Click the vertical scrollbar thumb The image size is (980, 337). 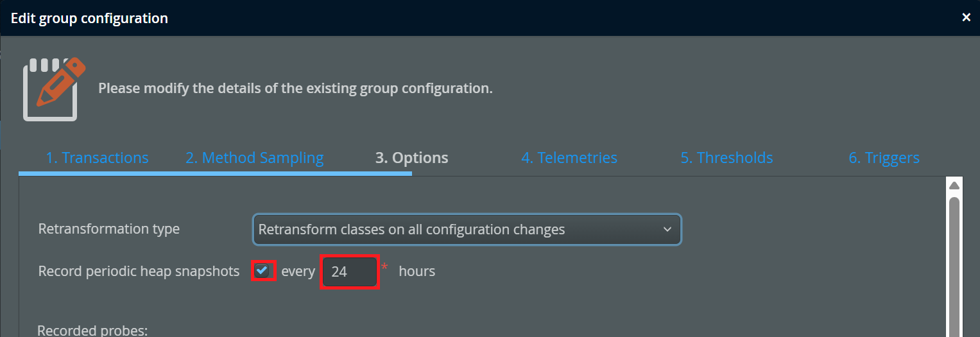954,263
